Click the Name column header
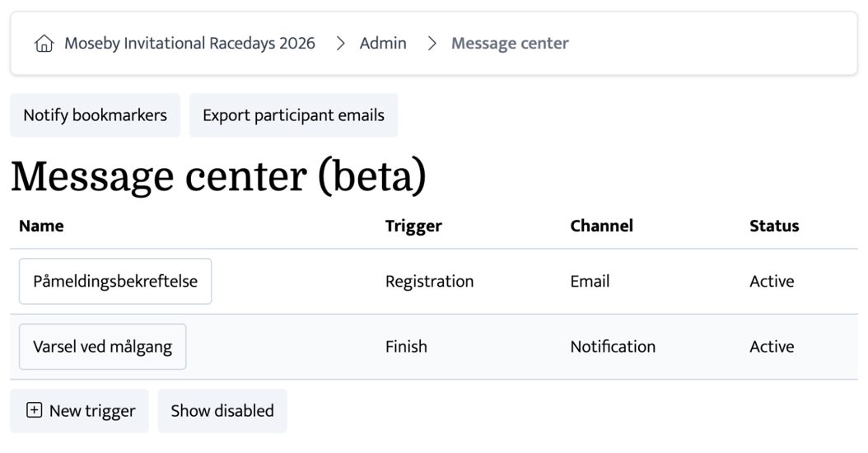The width and height of the screenshot is (868, 453). tap(41, 226)
